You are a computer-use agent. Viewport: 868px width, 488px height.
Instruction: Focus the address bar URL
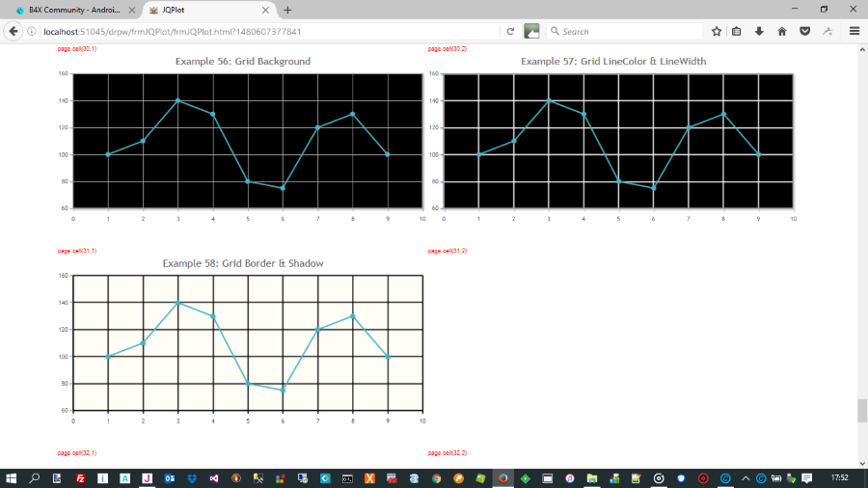click(x=270, y=32)
